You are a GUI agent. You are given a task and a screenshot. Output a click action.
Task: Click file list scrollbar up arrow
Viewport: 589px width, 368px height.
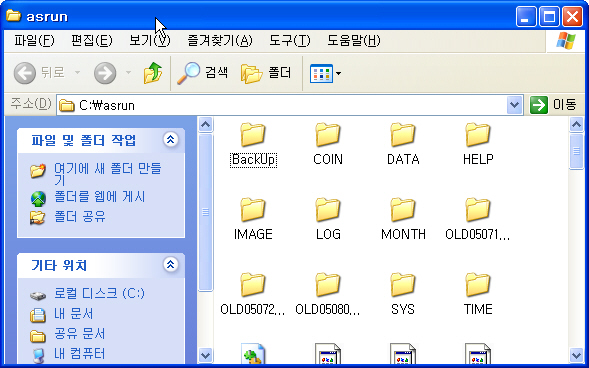coord(576,124)
